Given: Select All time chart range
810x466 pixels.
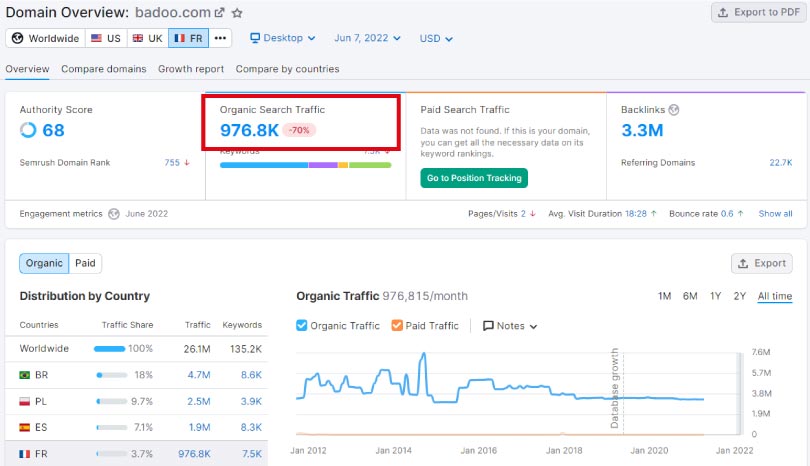Looking at the screenshot, I should tap(774, 296).
